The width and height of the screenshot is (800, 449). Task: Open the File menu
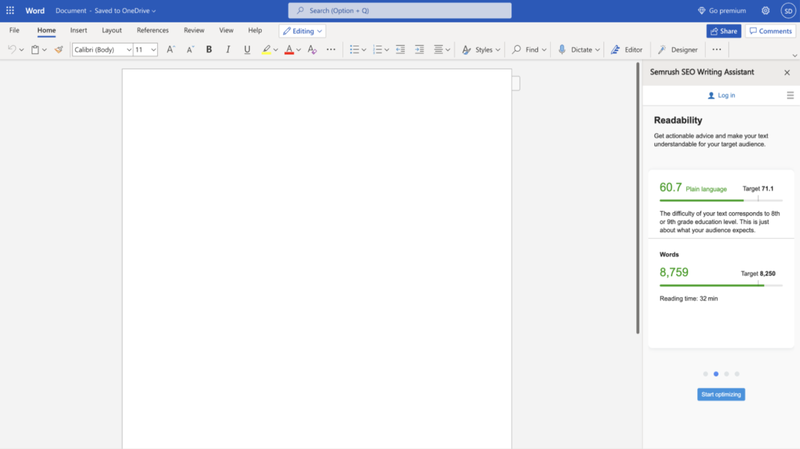(x=14, y=30)
